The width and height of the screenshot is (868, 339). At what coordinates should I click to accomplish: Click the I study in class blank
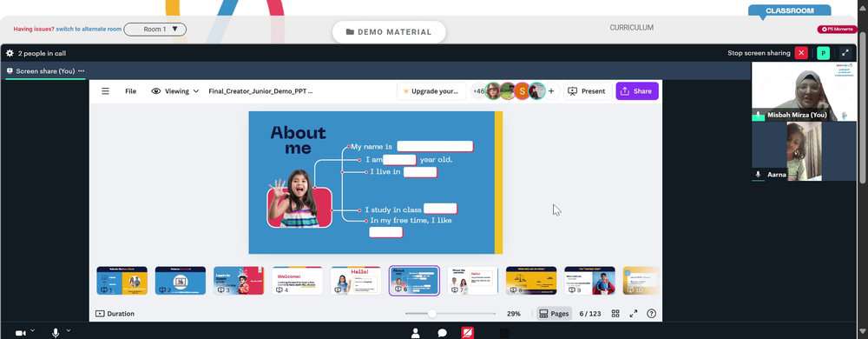click(x=441, y=209)
